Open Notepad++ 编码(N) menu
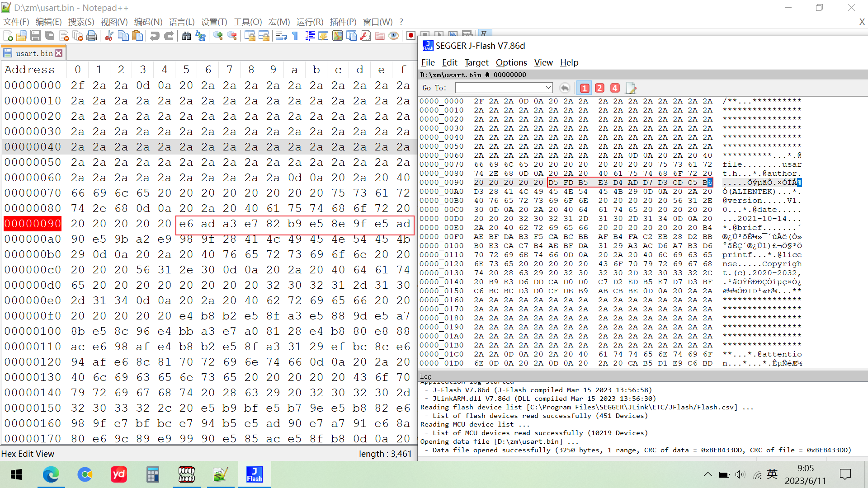This screenshot has width=868, height=488. pyautogui.click(x=148, y=22)
